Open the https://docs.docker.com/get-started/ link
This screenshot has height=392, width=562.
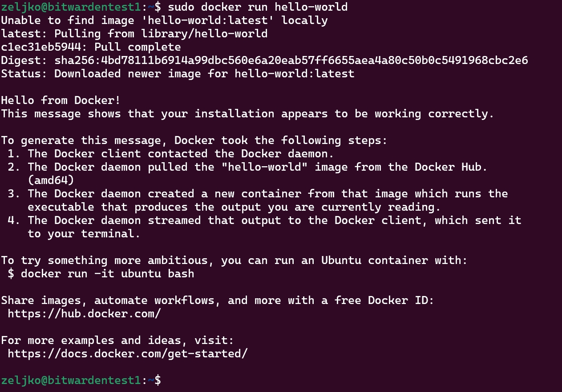pyautogui.click(x=128, y=354)
